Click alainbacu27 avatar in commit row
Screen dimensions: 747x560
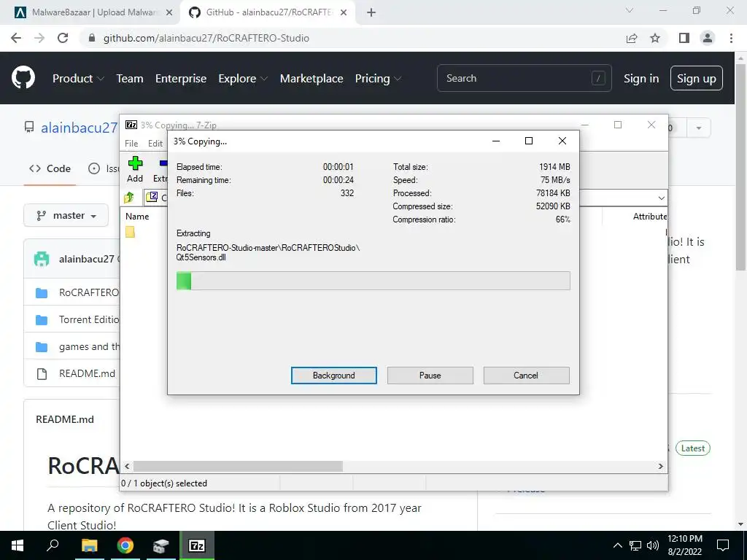[42, 259]
